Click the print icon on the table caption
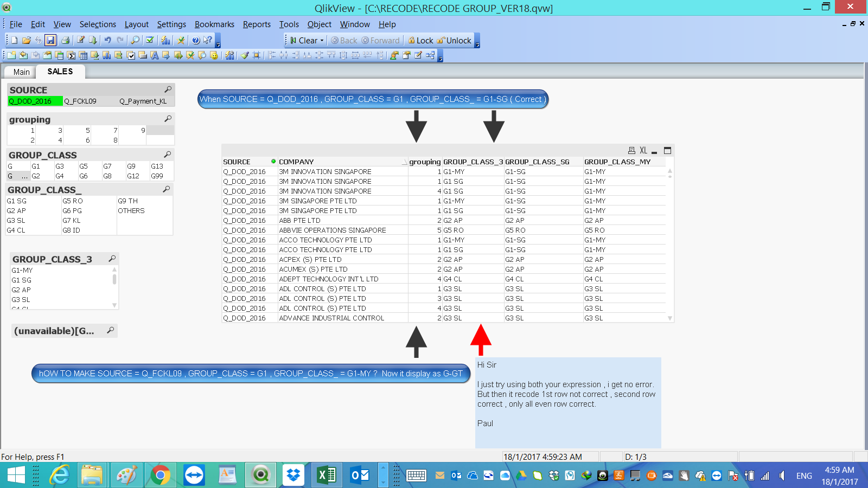This screenshot has height=488, width=868. (631, 151)
